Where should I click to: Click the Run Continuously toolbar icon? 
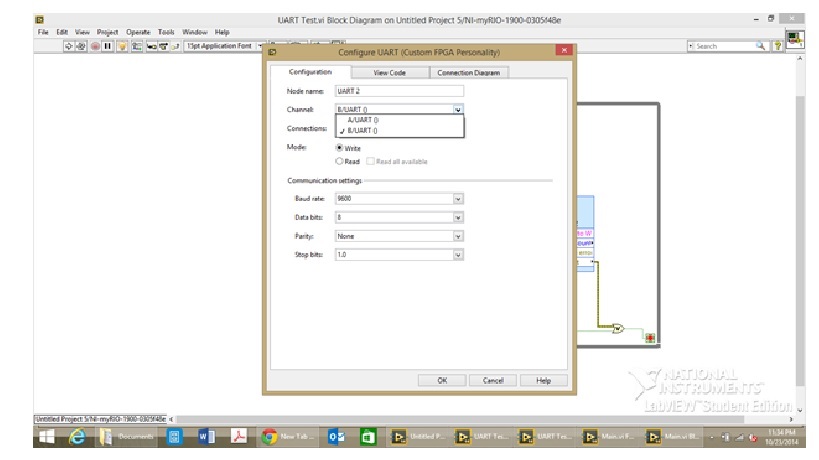click(81, 46)
